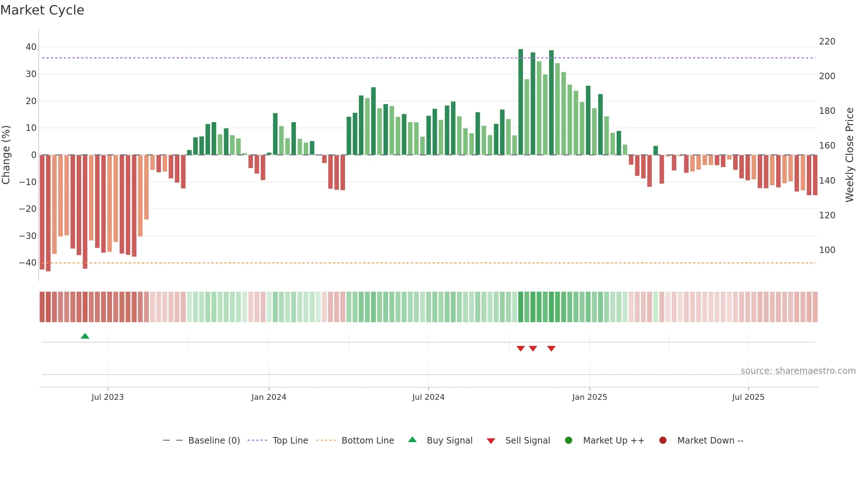
Task: Click the dark red Market Down circle legend icon
Action: (663, 440)
